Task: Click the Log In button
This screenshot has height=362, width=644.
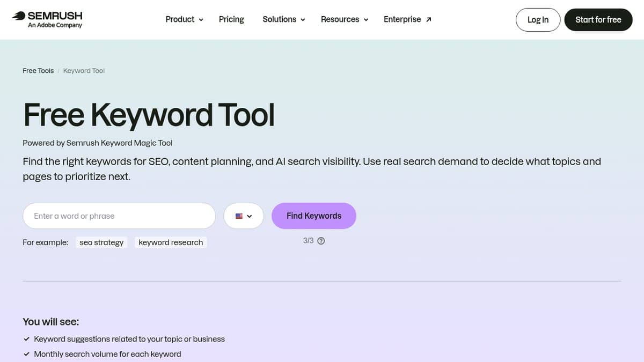Action: click(x=538, y=20)
